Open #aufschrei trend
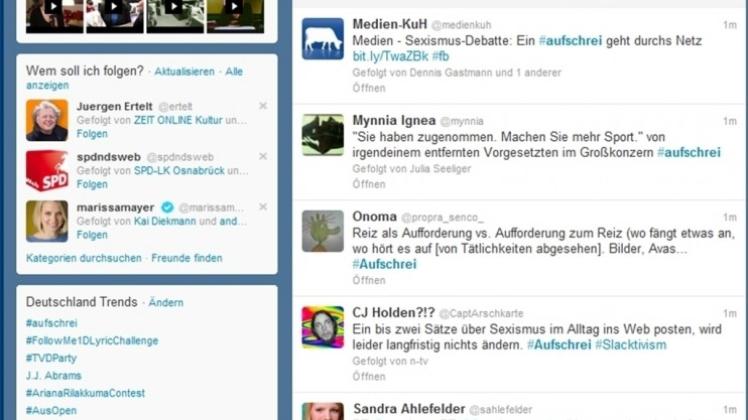Image resolution: width=748 pixels, height=420 pixels. click(52, 323)
